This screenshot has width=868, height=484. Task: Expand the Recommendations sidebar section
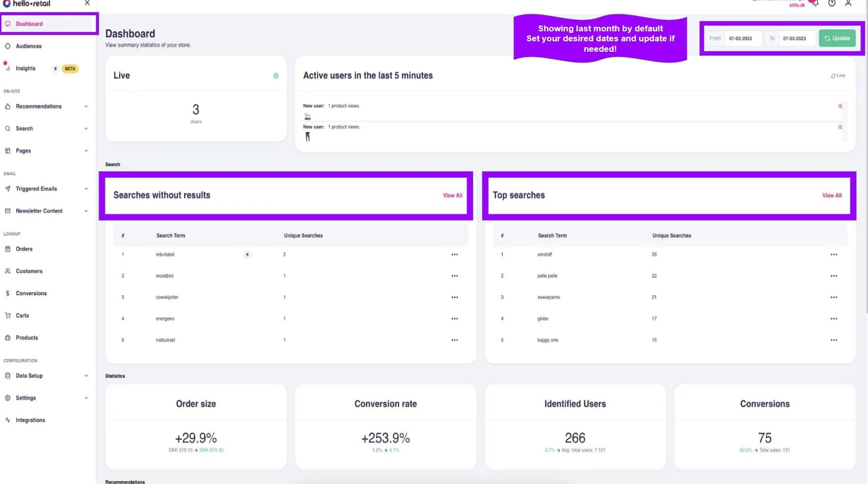[x=86, y=107]
